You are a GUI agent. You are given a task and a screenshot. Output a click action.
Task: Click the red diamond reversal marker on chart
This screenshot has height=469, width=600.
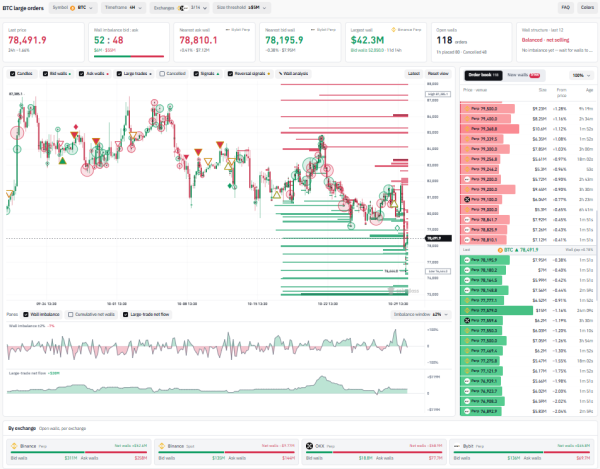(76, 127)
